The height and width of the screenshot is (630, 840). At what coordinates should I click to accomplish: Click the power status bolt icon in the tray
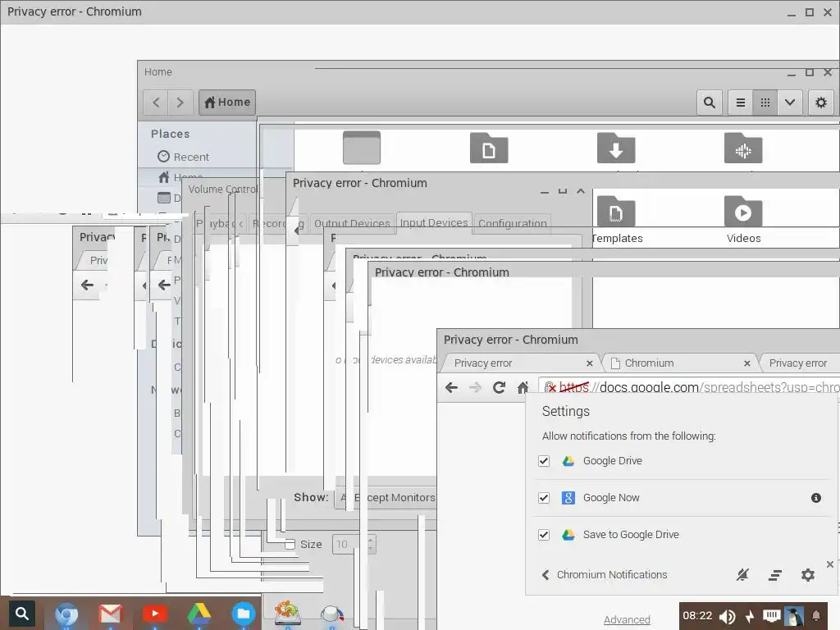[x=750, y=616]
